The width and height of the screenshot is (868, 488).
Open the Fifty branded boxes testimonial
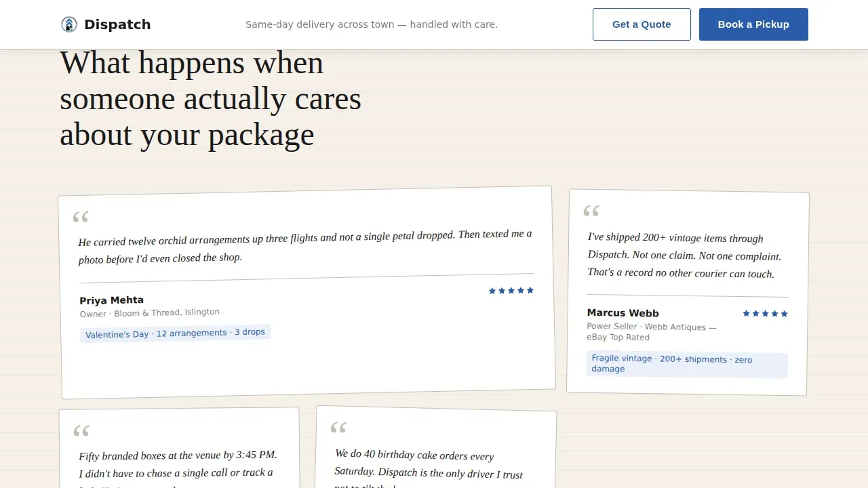179,448
